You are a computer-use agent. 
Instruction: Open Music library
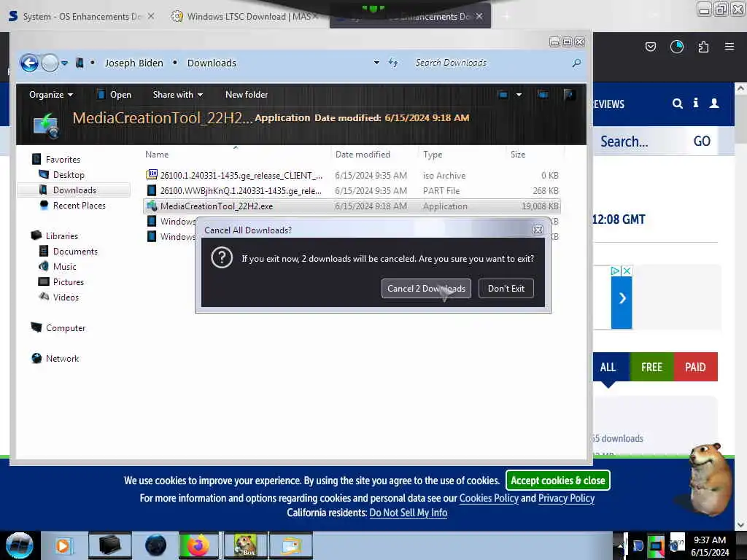point(64,267)
